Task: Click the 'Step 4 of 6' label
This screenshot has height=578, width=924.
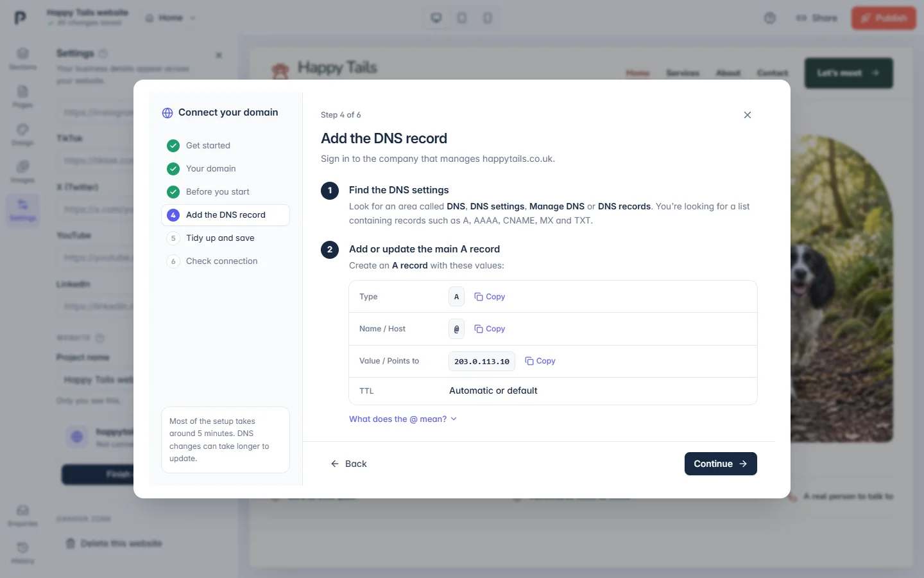Action: point(341,115)
